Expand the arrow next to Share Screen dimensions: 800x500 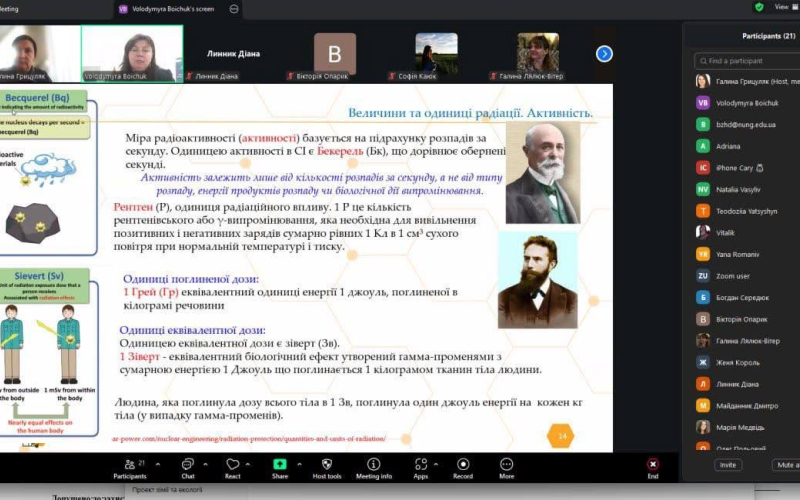[x=299, y=462]
